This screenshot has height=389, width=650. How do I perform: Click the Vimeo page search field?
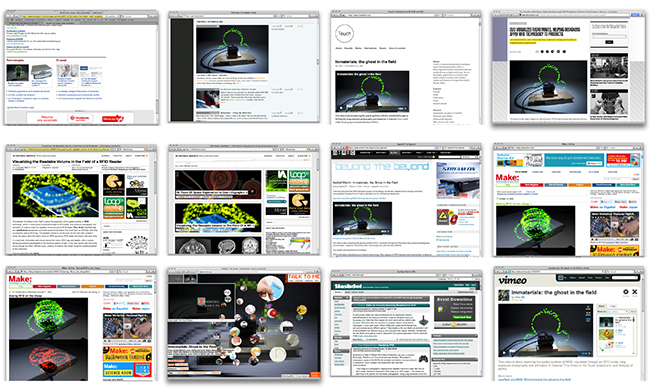coord(625,277)
